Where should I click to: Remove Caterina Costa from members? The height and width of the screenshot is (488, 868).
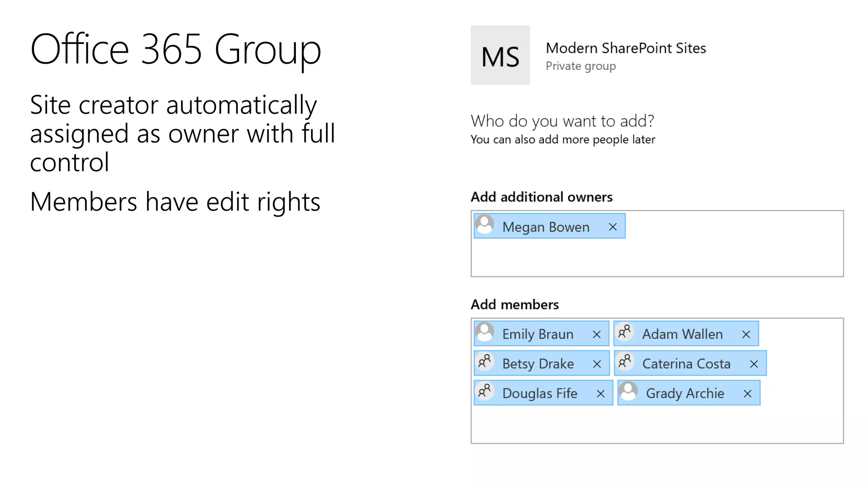tap(754, 364)
